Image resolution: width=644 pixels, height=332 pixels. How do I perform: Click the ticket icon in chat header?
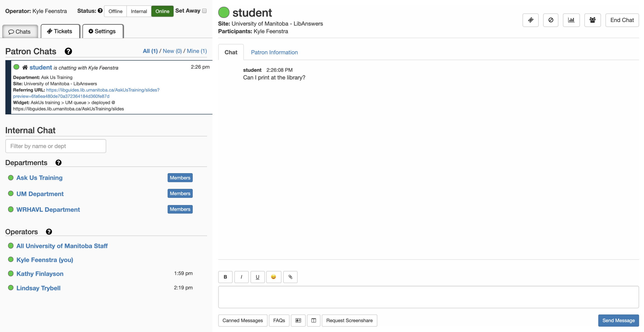530,20
